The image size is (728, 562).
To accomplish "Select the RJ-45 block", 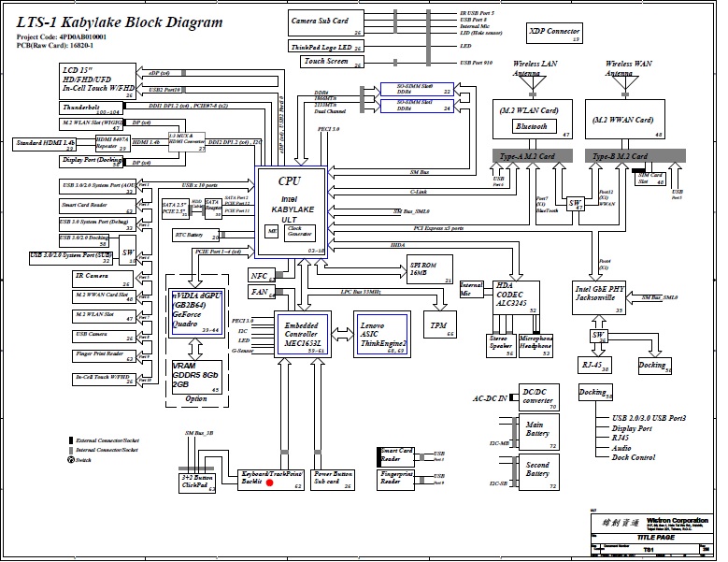I will click(x=594, y=366).
